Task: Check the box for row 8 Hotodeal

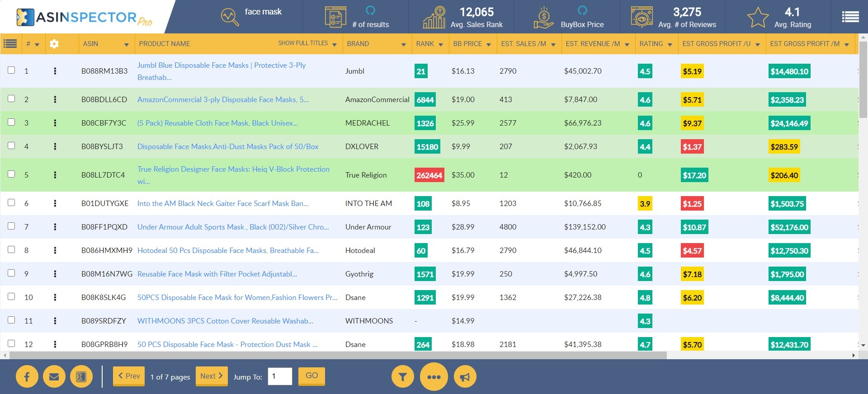Action: [11, 249]
